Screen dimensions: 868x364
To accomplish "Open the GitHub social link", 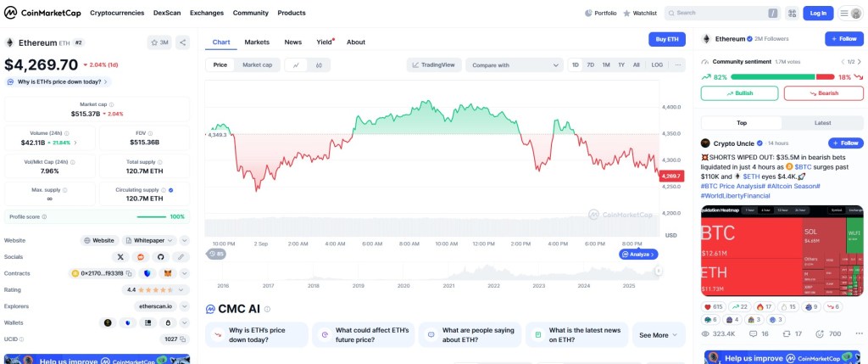I will (x=160, y=257).
